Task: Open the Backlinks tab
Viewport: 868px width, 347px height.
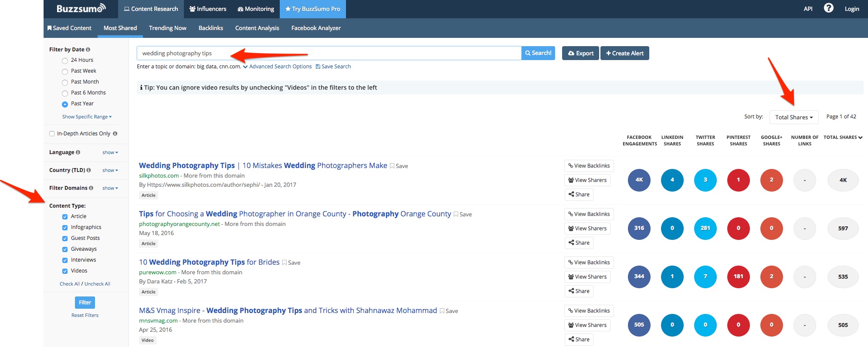Action: tap(211, 28)
